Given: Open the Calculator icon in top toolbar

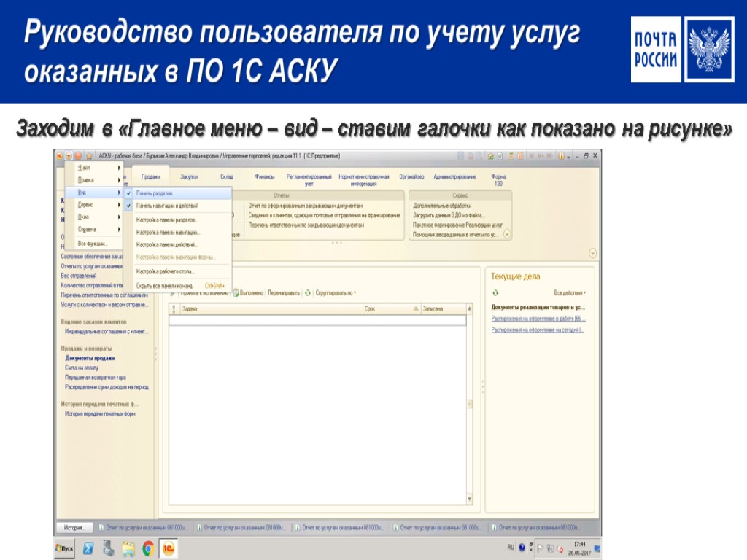Looking at the screenshot, I should tap(511, 156).
